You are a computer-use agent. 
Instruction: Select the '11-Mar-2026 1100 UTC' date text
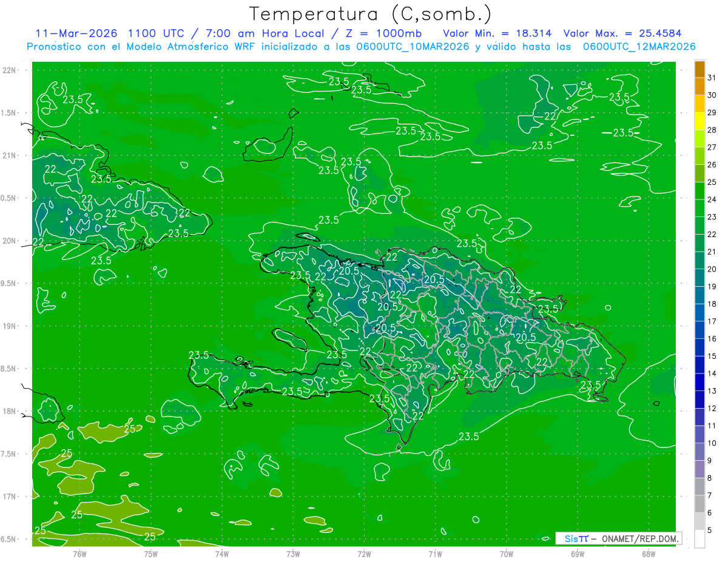(x=110, y=33)
